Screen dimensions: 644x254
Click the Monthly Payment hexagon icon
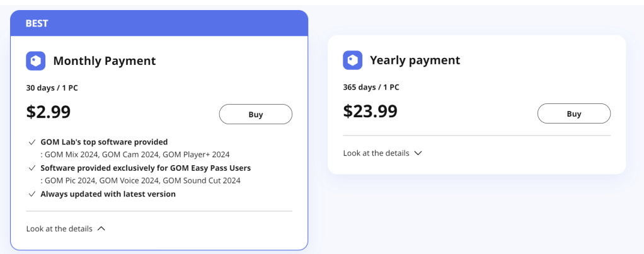(x=36, y=61)
